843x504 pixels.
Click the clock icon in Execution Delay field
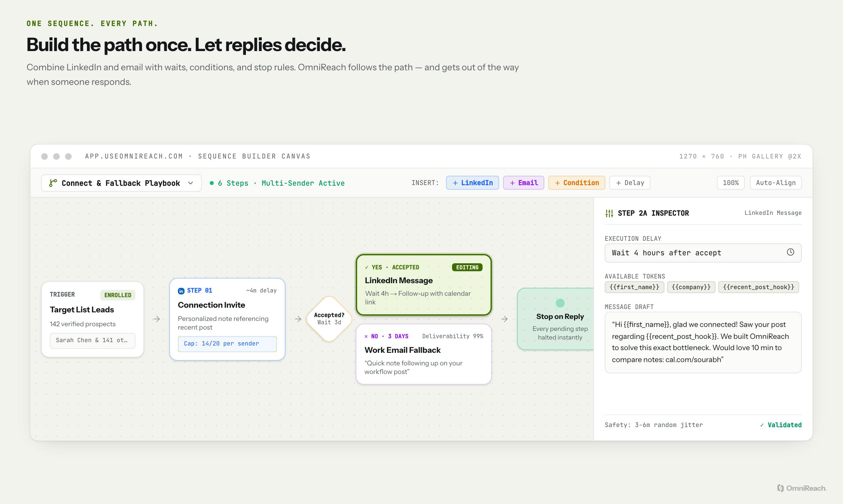pyautogui.click(x=790, y=252)
